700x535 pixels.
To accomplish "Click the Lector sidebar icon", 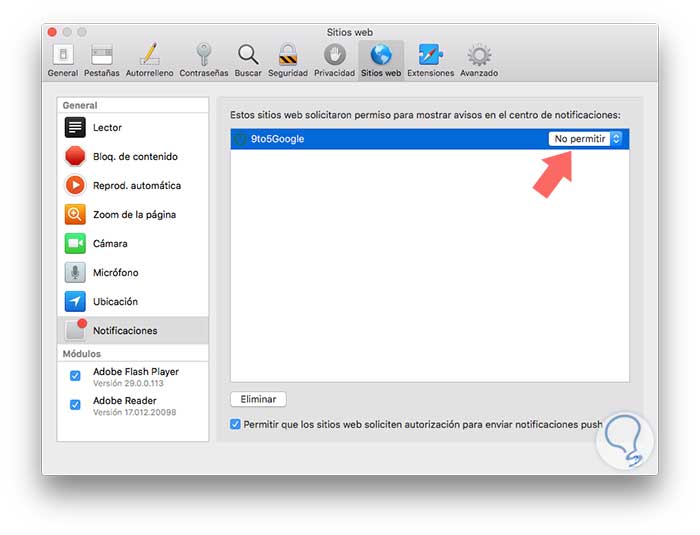I will click(75, 127).
